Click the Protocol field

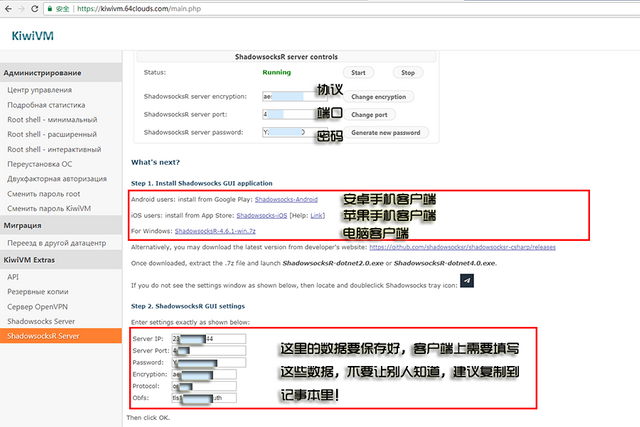coord(204,386)
